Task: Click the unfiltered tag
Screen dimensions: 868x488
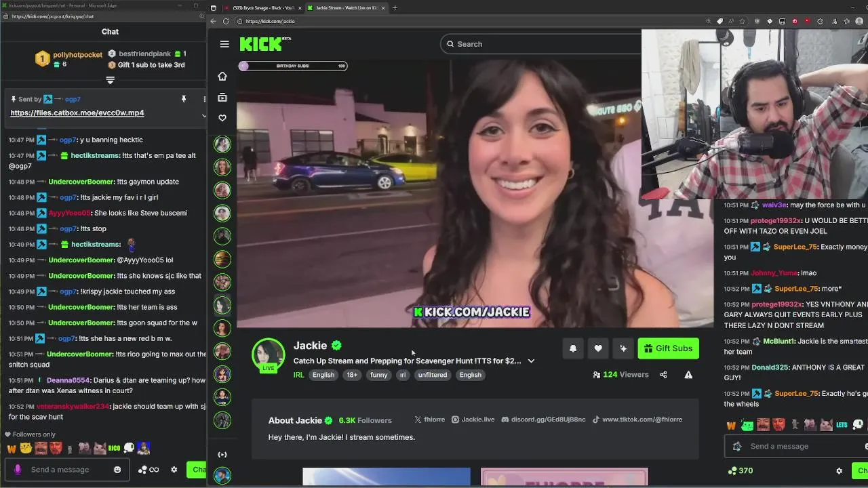Action: point(432,375)
